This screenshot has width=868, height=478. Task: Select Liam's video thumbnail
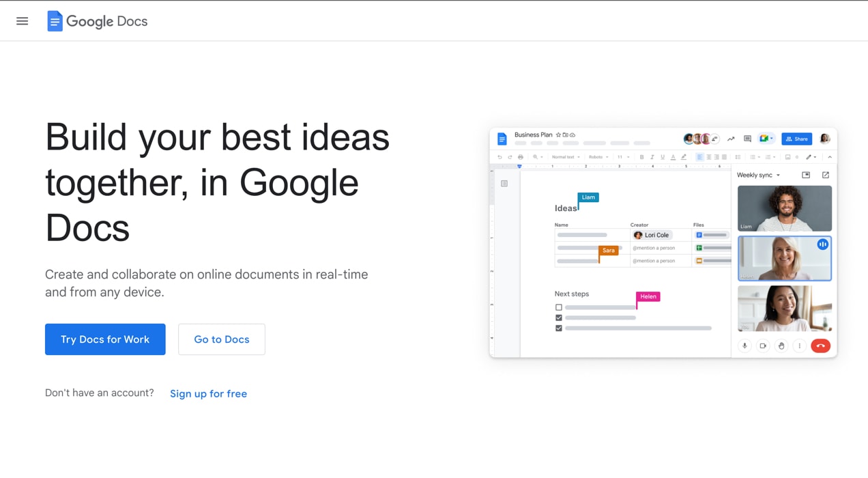point(785,208)
